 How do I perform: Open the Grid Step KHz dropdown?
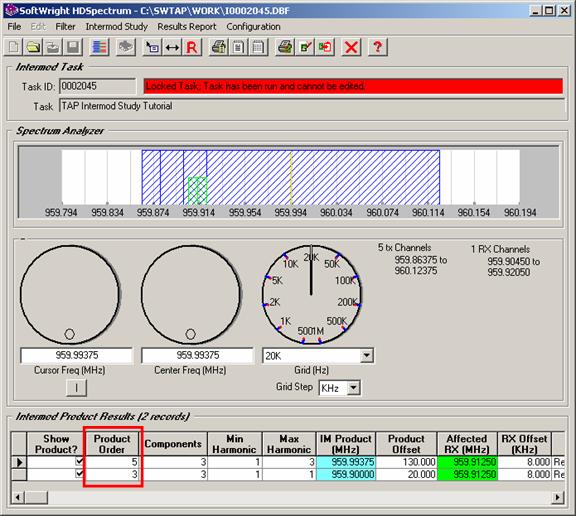point(353,388)
